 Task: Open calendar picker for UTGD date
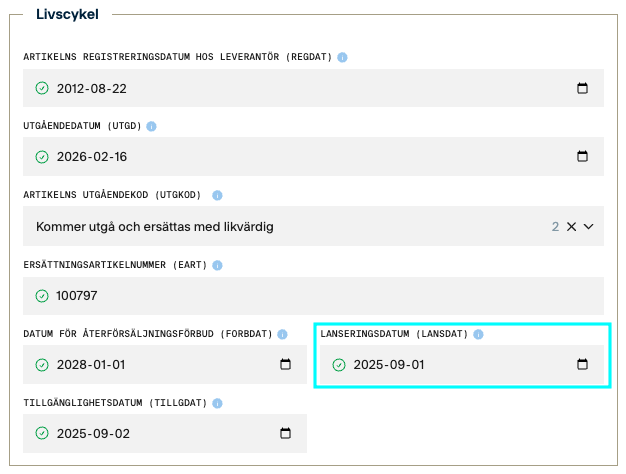tap(583, 157)
